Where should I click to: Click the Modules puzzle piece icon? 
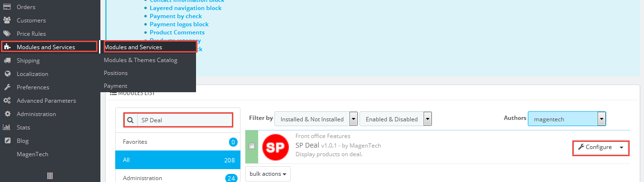(x=7, y=47)
